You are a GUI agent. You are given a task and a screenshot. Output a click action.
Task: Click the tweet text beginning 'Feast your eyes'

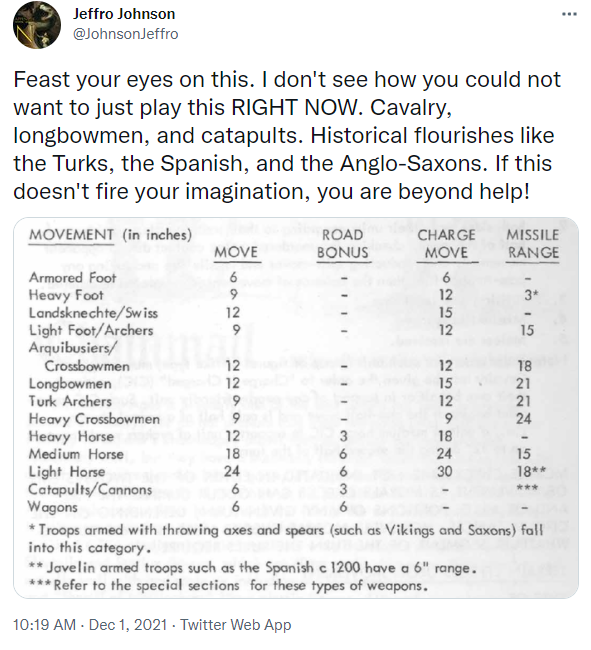click(x=287, y=135)
